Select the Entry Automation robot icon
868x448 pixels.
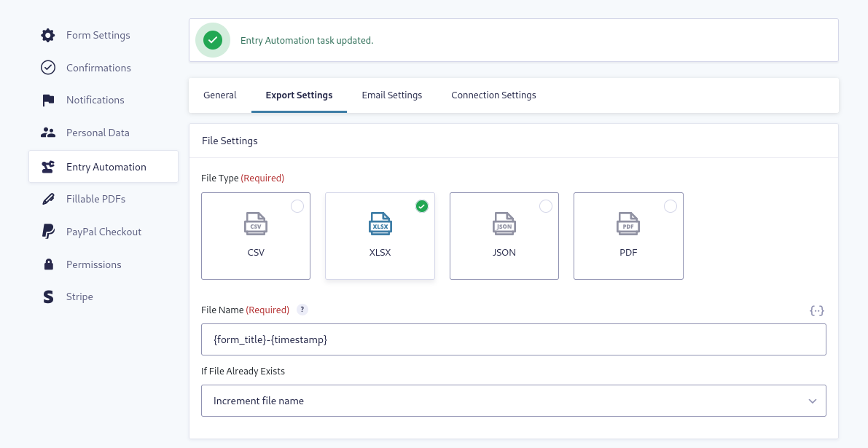click(x=47, y=166)
